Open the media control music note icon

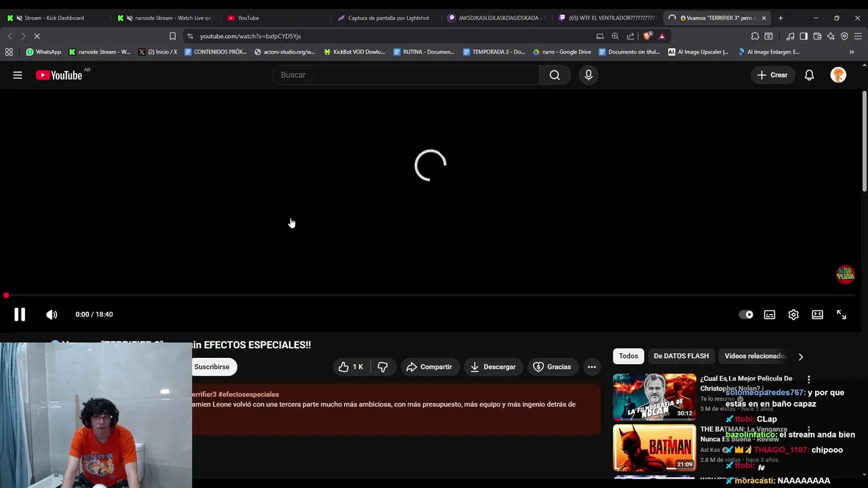point(790,36)
